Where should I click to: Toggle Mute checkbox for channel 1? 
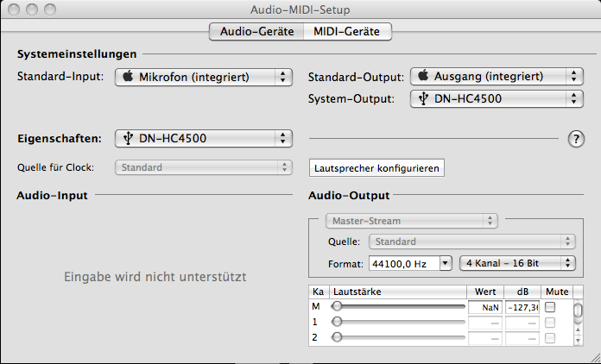coord(550,322)
